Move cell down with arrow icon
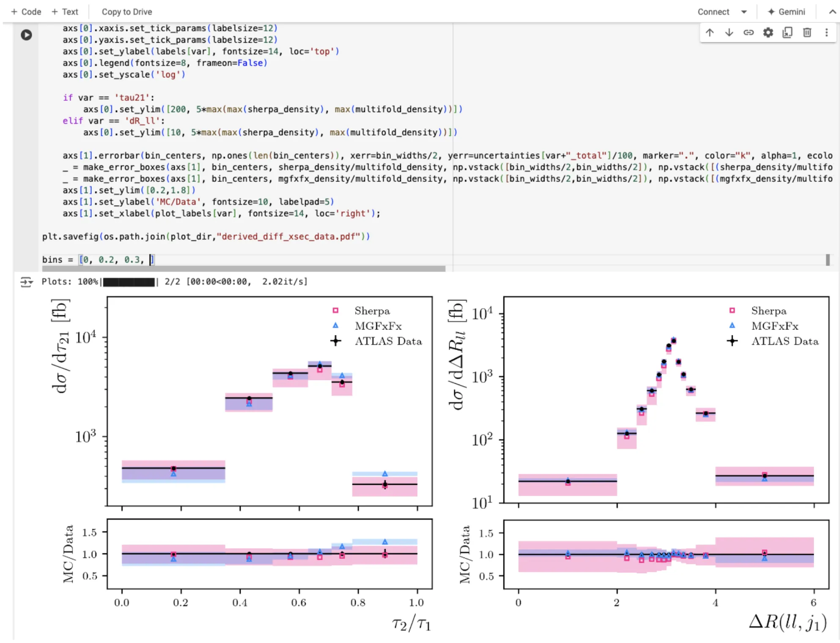The image size is (840, 643). (729, 33)
